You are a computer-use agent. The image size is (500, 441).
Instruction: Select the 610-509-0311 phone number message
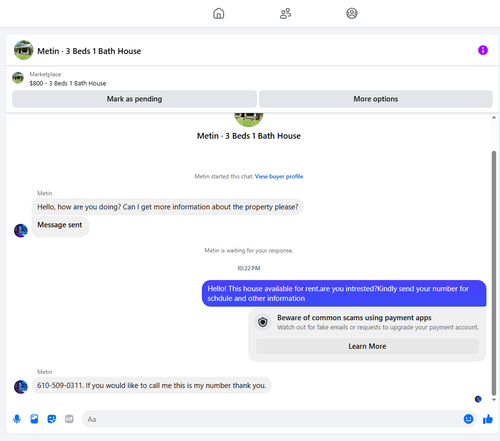tap(152, 386)
